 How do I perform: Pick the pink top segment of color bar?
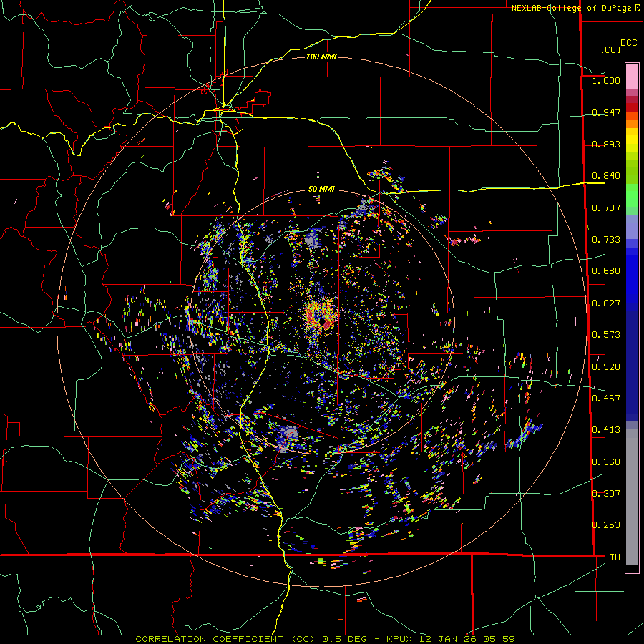tap(632, 77)
